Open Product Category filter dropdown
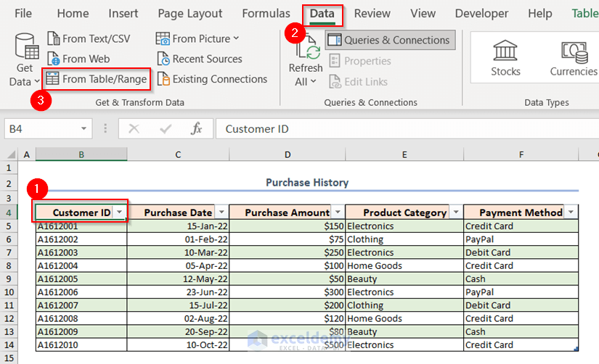The height and width of the screenshot is (364, 599). 455,212
